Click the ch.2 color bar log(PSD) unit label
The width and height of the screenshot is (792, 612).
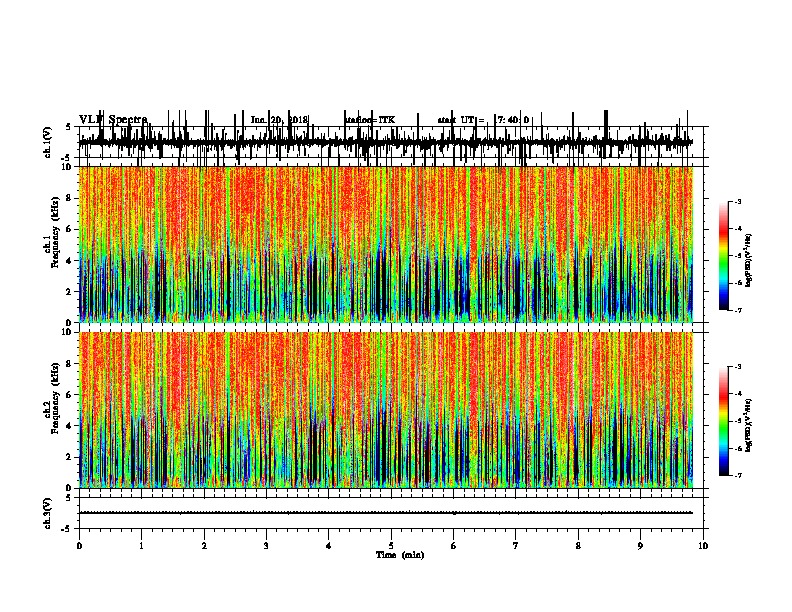pyautogui.click(x=749, y=425)
